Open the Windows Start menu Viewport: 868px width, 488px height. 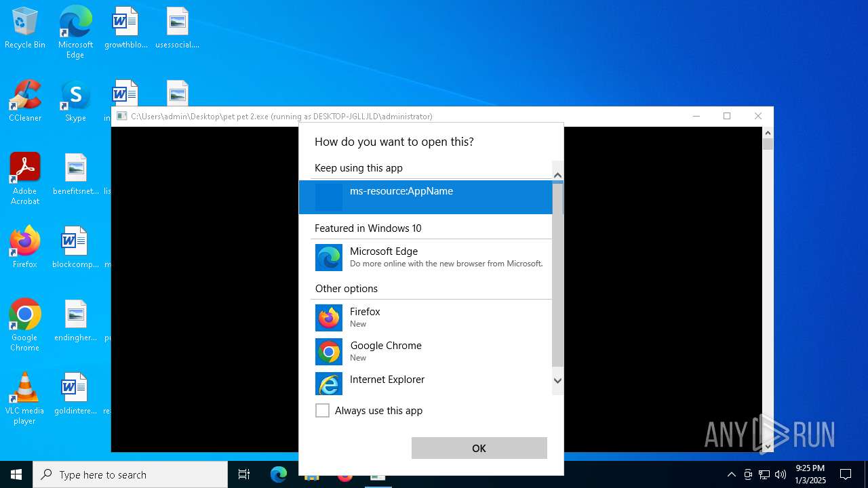(x=16, y=474)
